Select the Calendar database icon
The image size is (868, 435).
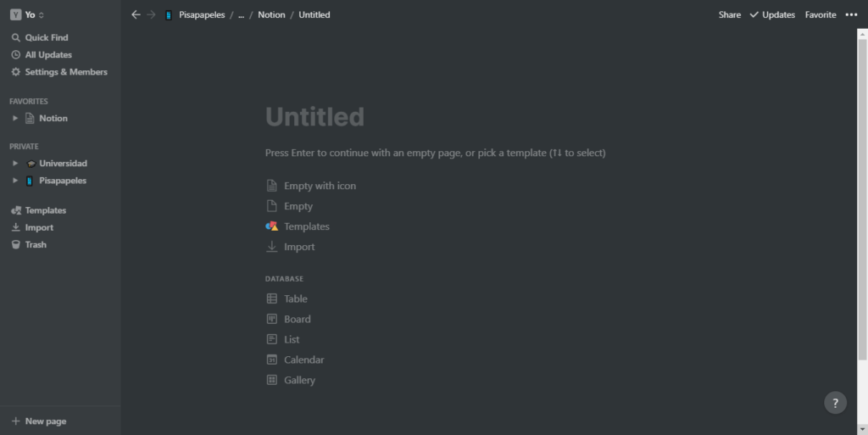(x=272, y=360)
